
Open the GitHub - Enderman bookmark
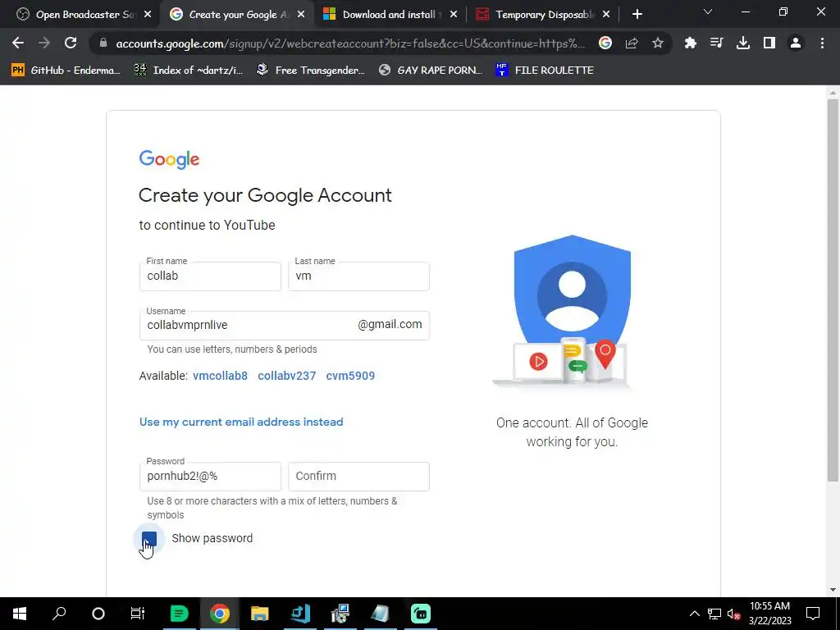coord(66,71)
